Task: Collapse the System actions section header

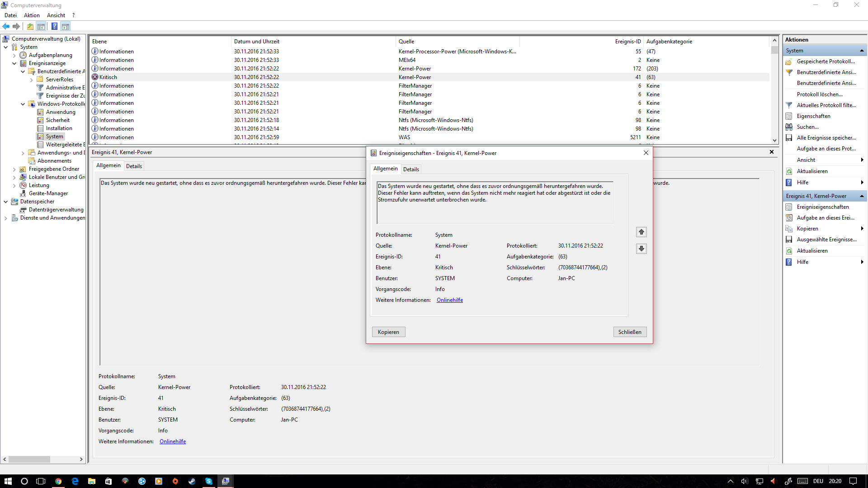Action: point(861,51)
